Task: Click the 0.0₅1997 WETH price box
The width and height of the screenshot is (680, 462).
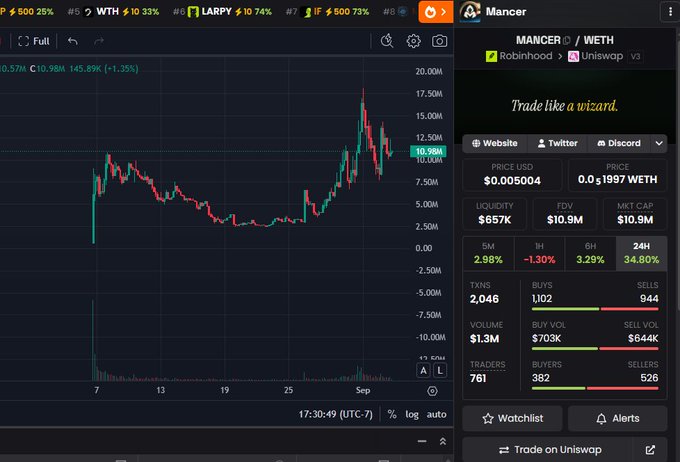Action: 617,175
